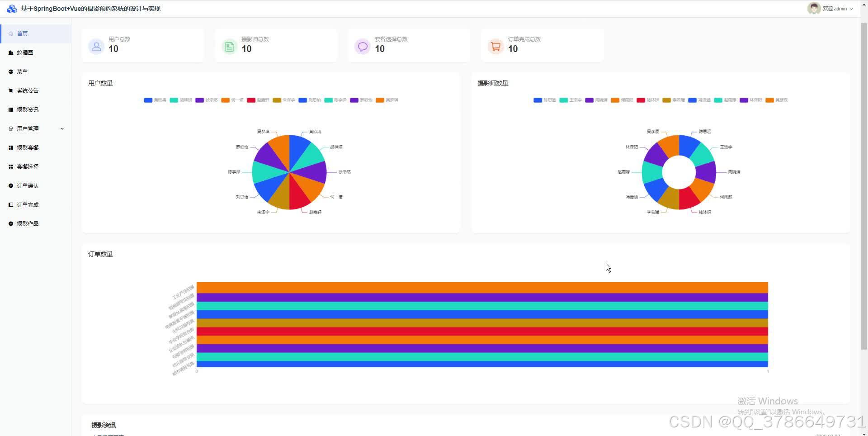Click the 订单数量 chart title
The height and width of the screenshot is (436, 868).
pyautogui.click(x=100, y=254)
